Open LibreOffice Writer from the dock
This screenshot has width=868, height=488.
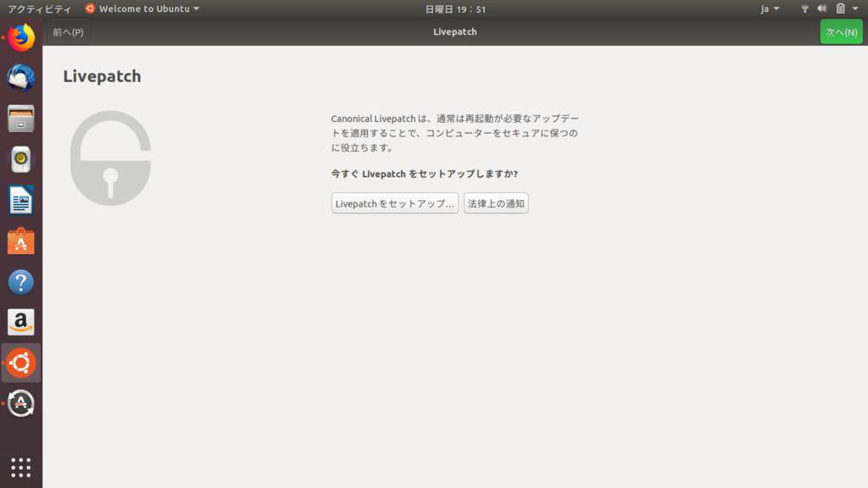pyautogui.click(x=21, y=200)
